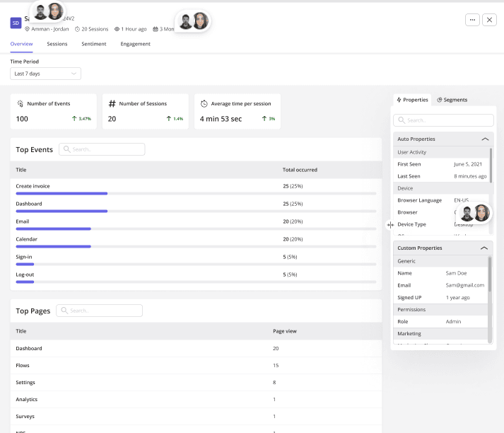Click the Browser Language property row
This screenshot has width=504, height=433.
441,200
